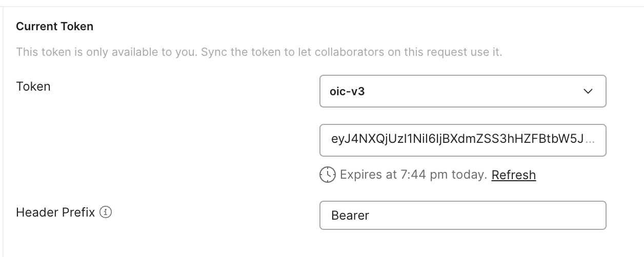Click the clock icon next to expiry time
The width and height of the screenshot is (644, 257).
328,175
